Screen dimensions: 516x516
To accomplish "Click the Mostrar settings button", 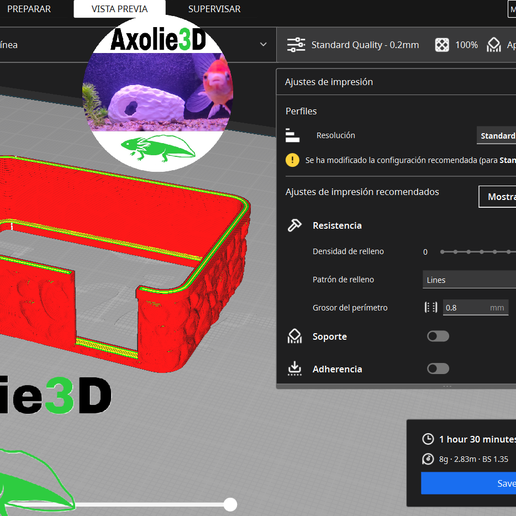I will tap(497, 197).
